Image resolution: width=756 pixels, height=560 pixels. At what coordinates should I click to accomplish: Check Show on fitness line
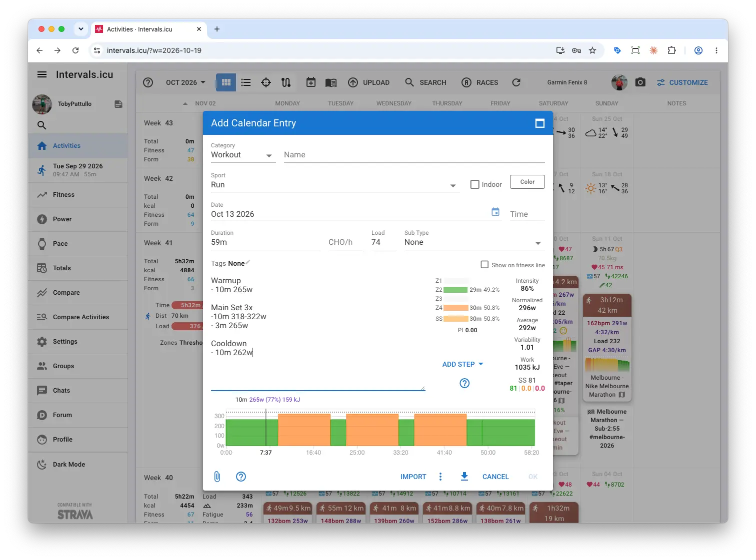484,264
